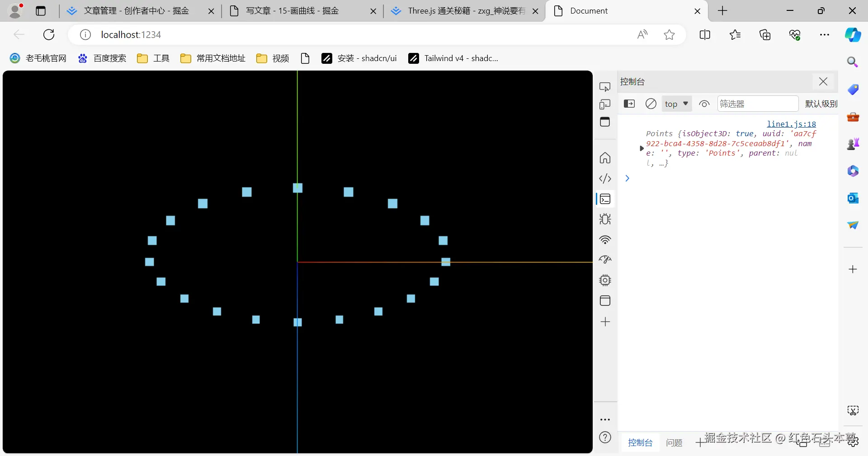Close the 写文章 tab
Image resolution: width=868 pixels, height=456 pixels.
tap(373, 11)
